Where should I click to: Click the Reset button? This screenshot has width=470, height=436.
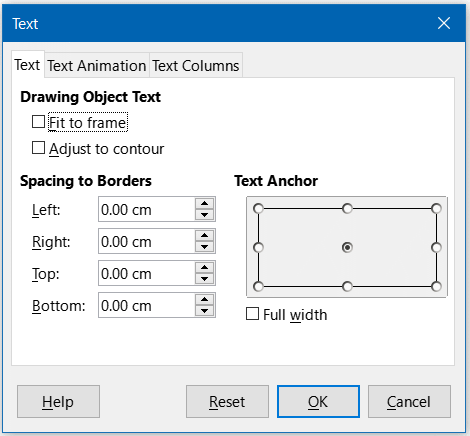tap(227, 402)
